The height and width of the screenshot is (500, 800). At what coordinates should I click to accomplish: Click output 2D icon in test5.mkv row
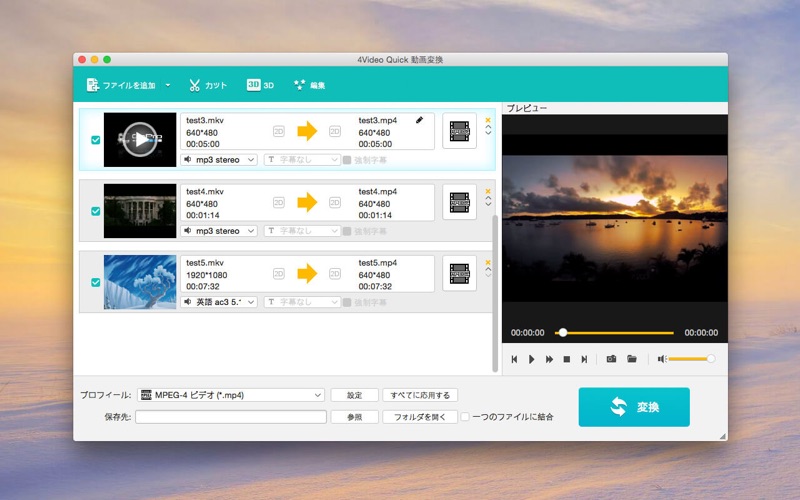(x=335, y=274)
